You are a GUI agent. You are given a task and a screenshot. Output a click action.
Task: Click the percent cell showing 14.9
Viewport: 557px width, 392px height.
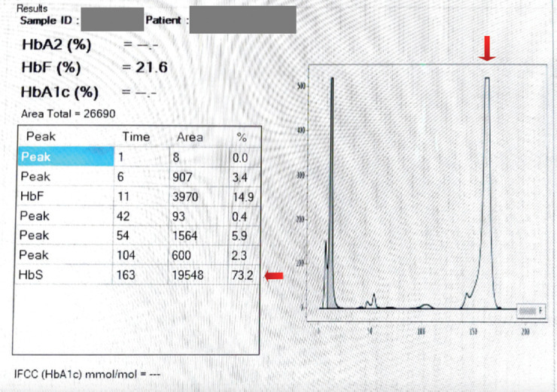[x=242, y=196]
